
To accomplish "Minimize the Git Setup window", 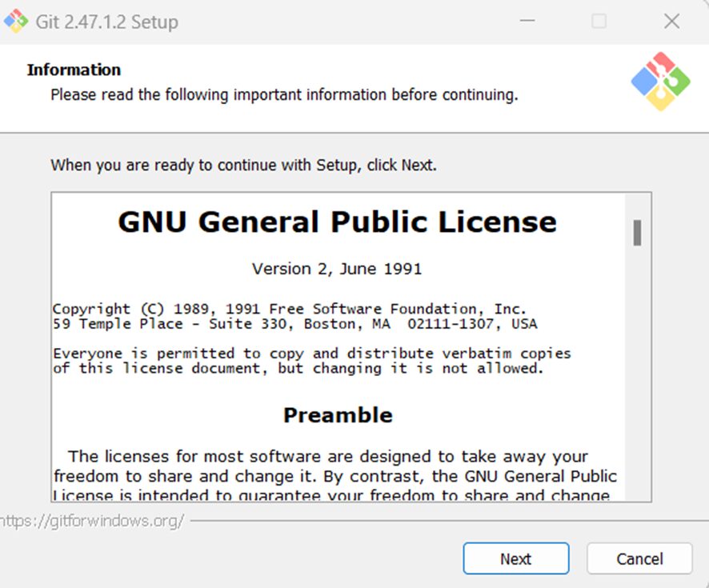I will coord(526,22).
